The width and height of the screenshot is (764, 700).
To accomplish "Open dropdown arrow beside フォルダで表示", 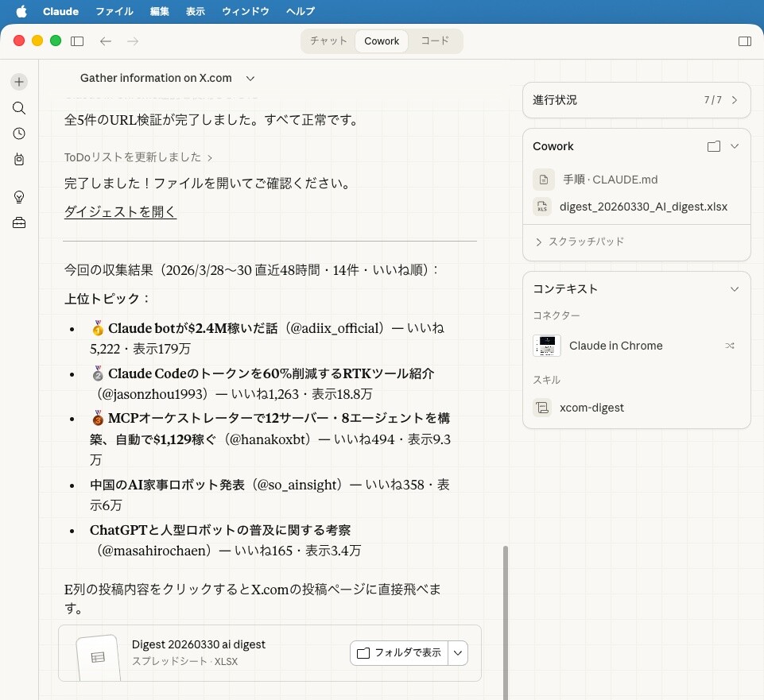I will 458,653.
